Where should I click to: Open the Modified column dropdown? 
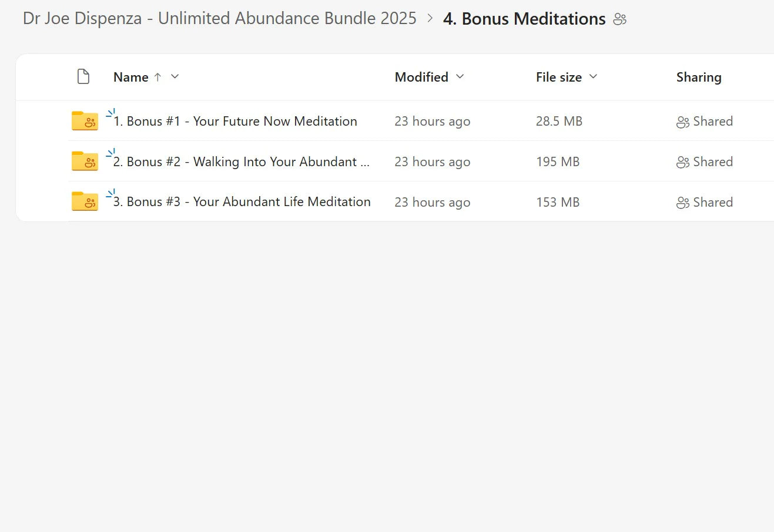click(x=461, y=77)
